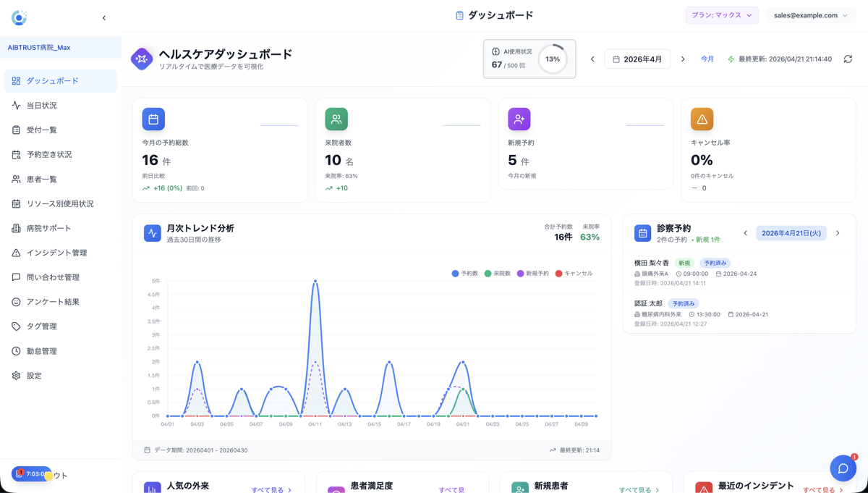868x493 pixels.
Task: Go to the next day in 診察予約 with the right arrow
Action: click(838, 233)
